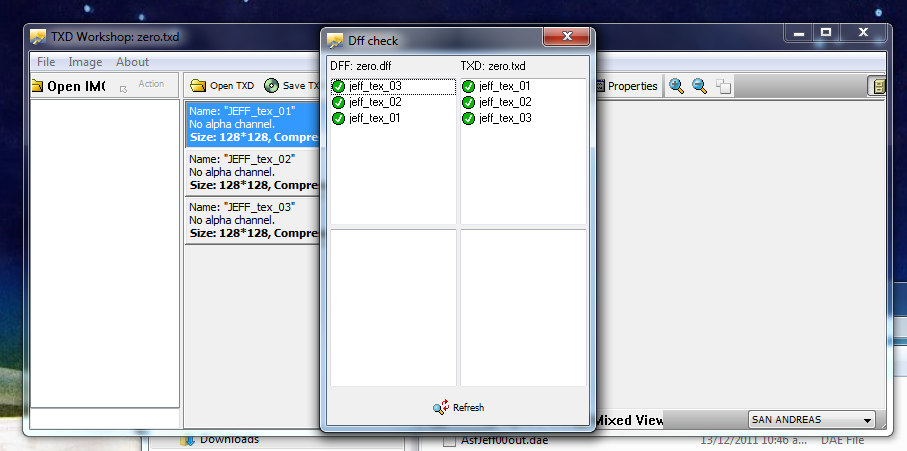The image size is (907, 451).
Task: Click the DFF: zero.dff label
Action: tap(361, 66)
